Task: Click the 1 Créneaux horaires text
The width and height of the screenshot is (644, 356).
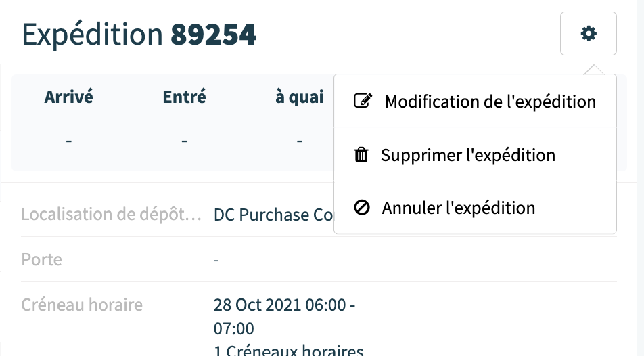Action: pos(288,350)
